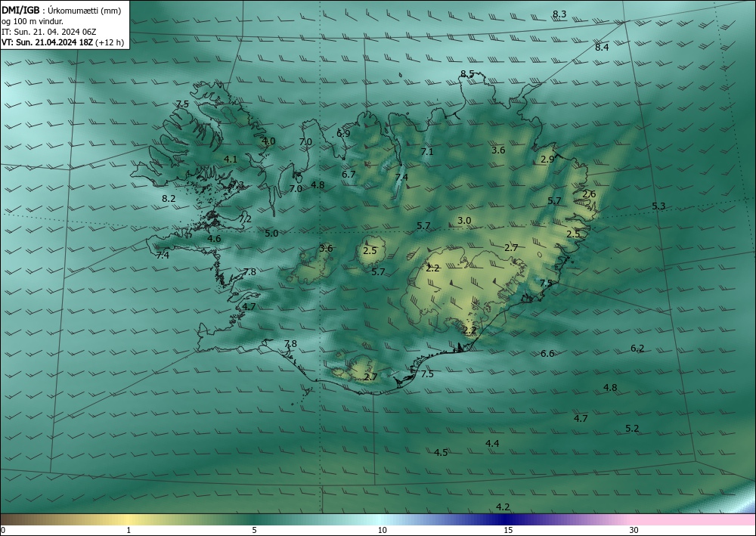The height and width of the screenshot is (536, 756).
Task: Click the 5.0 value on the map
Action: point(271,234)
